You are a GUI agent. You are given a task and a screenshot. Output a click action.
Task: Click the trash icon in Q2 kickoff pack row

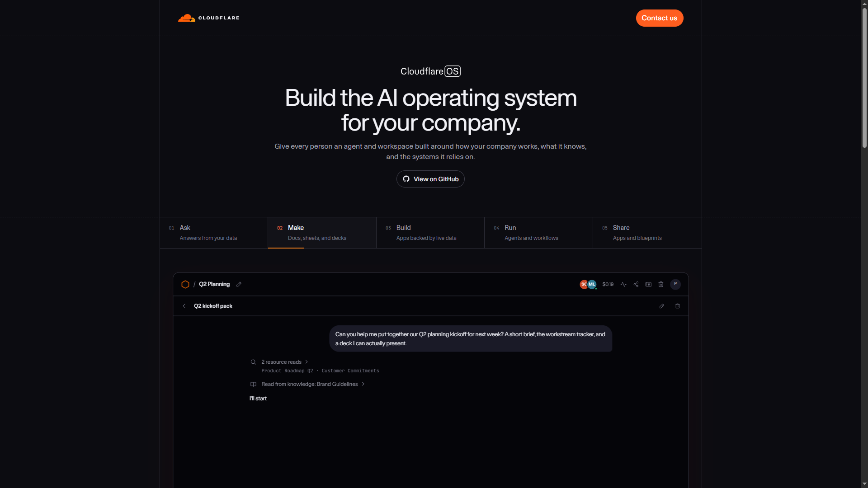(x=678, y=306)
